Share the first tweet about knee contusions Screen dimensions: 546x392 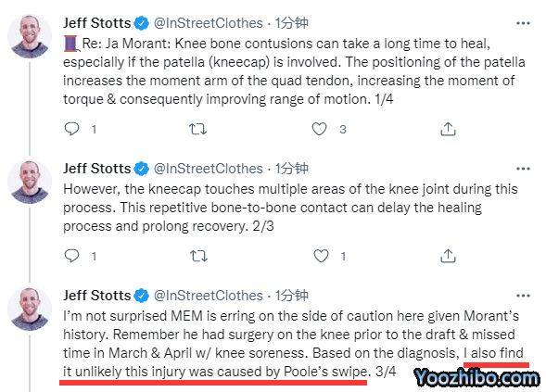coord(448,129)
